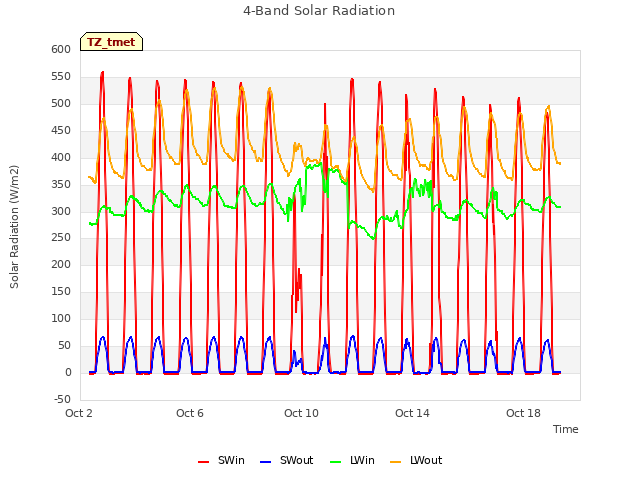Image resolution: width=640 pixels, height=480 pixels.
Task: Click the 100 y-axis tick label
Action: 61,318
